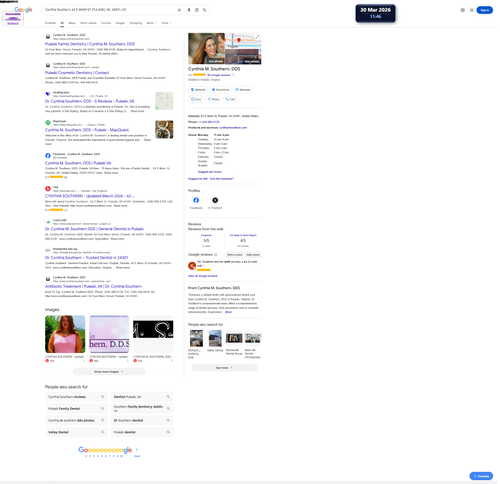Open the Facebook profile icon in Profiles
500x484 pixels.
pyautogui.click(x=196, y=200)
